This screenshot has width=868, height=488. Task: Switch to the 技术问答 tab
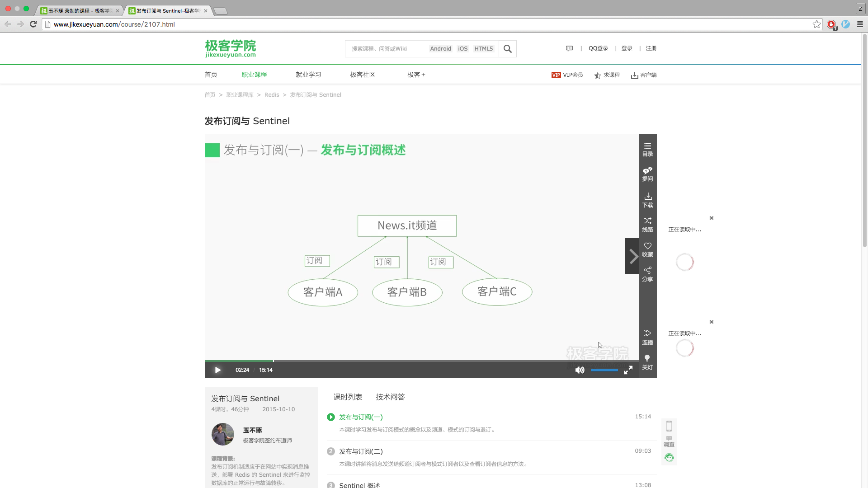(x=390, y=397)
